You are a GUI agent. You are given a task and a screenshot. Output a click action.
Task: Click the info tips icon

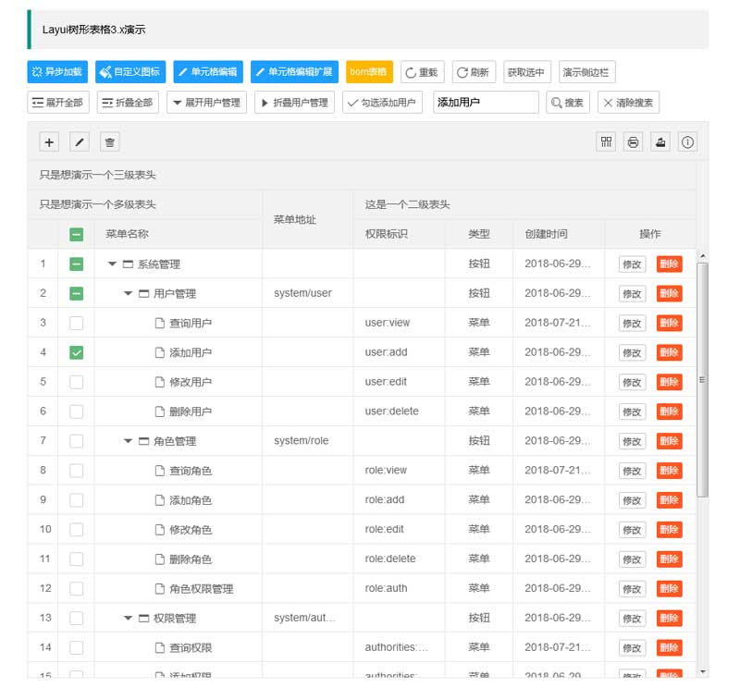(688, 141)
